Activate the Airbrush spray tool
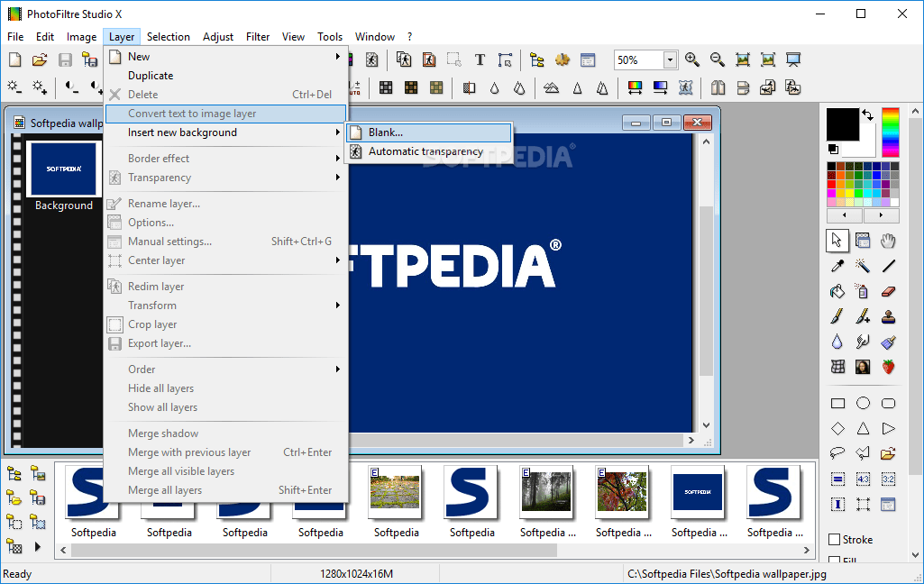The width and height of the screenshot is (924, 584). 863,291
